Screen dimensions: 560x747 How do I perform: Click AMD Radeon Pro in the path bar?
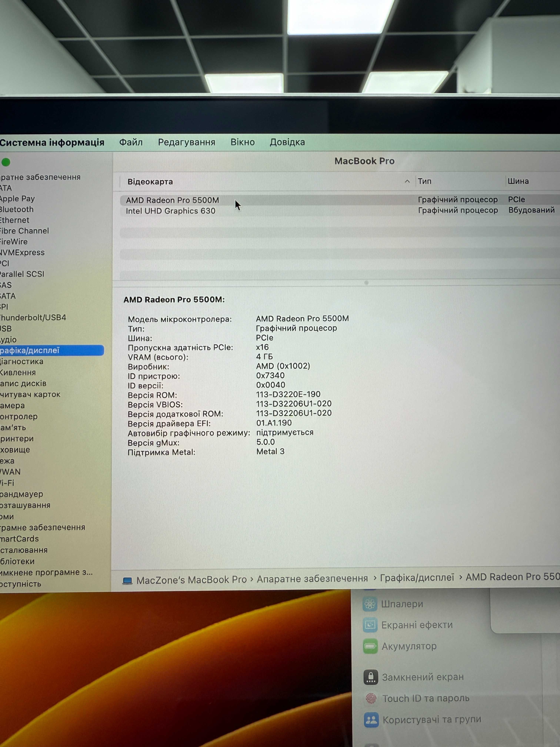click(513, 576)
